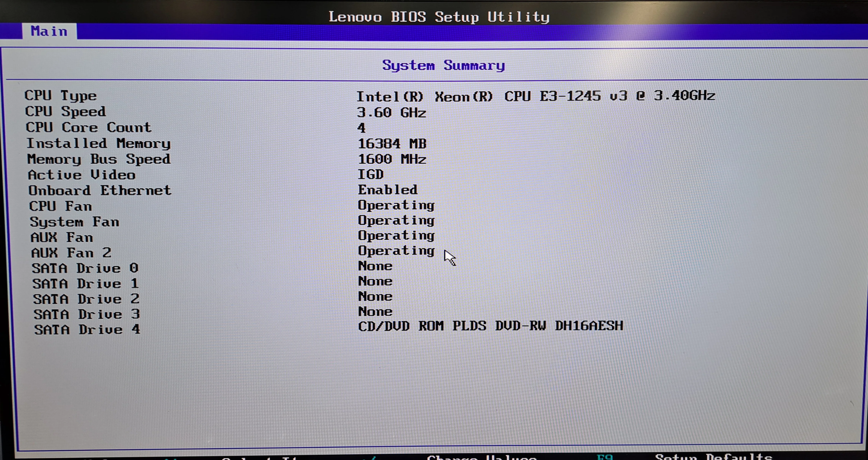
Task: Select the IGD value
Action: point(371,174)
